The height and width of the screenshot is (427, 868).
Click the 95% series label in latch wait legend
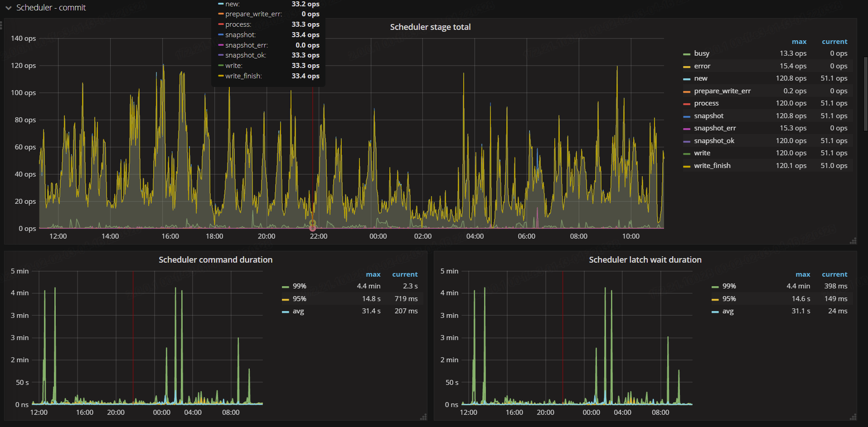click(729, 299)
